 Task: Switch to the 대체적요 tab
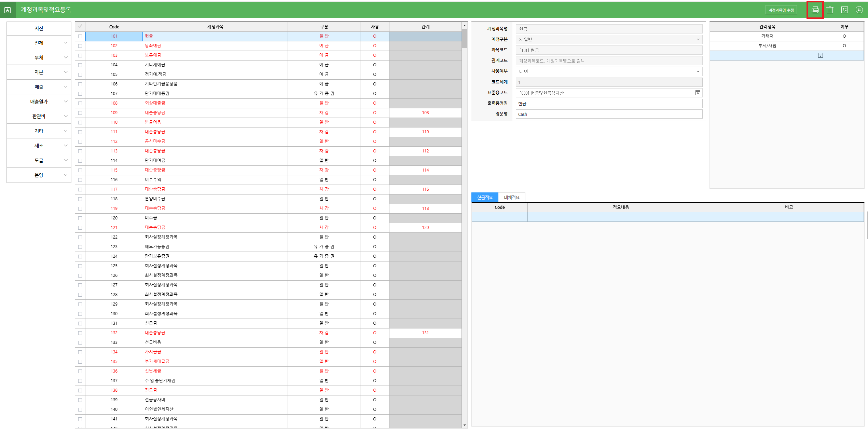511,198
